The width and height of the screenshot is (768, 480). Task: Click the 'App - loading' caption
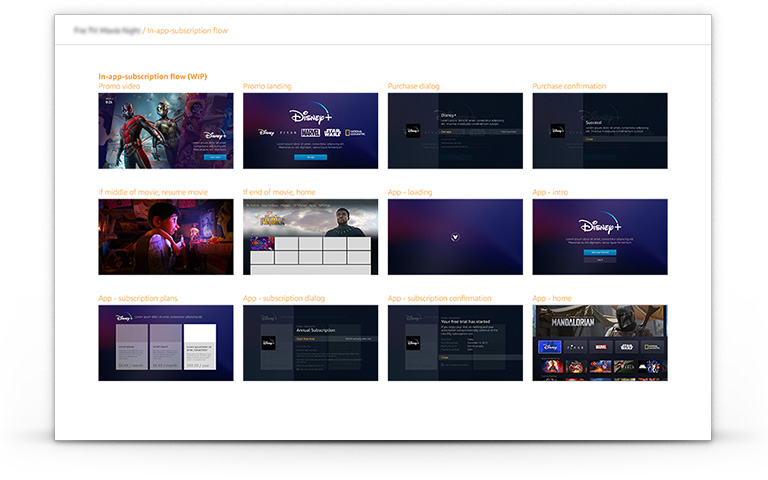[x=410, y=192]
